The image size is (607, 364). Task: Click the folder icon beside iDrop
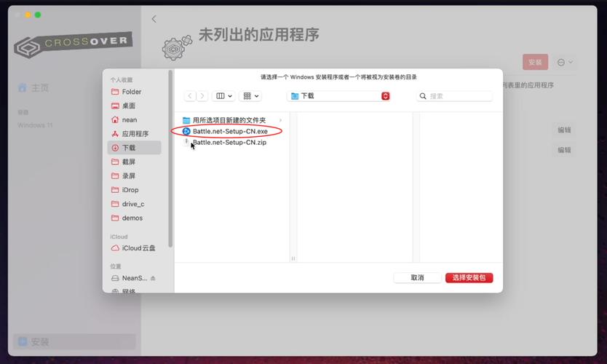tap(115, 190)
